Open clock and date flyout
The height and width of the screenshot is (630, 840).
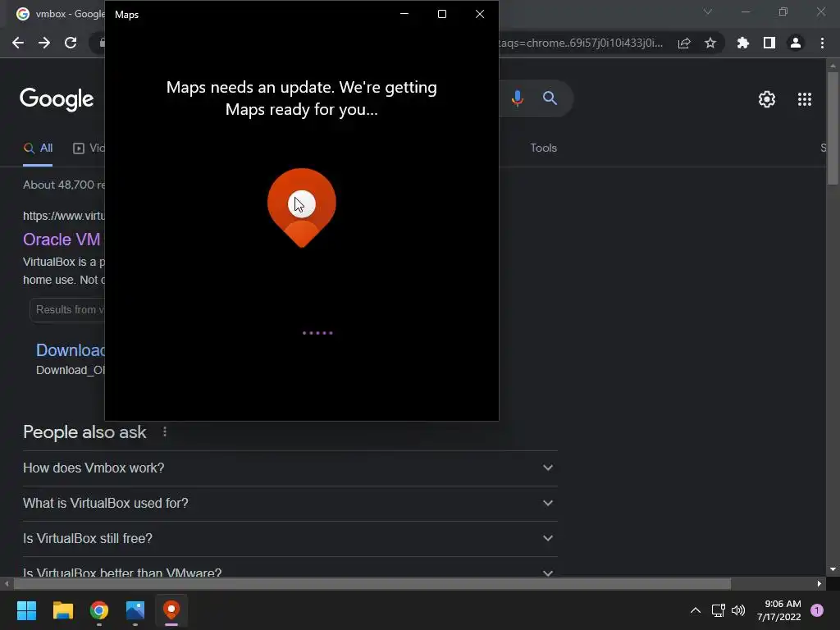coord(779,610)
